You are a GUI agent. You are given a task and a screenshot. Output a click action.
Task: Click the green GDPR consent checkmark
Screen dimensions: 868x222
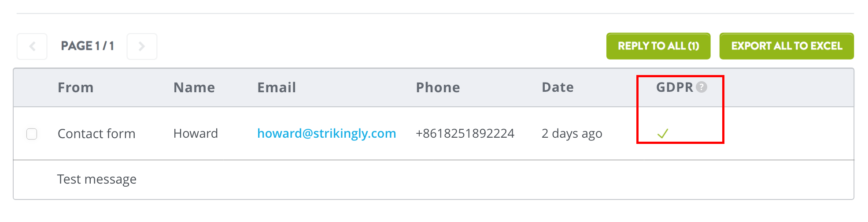coord(663,133)
